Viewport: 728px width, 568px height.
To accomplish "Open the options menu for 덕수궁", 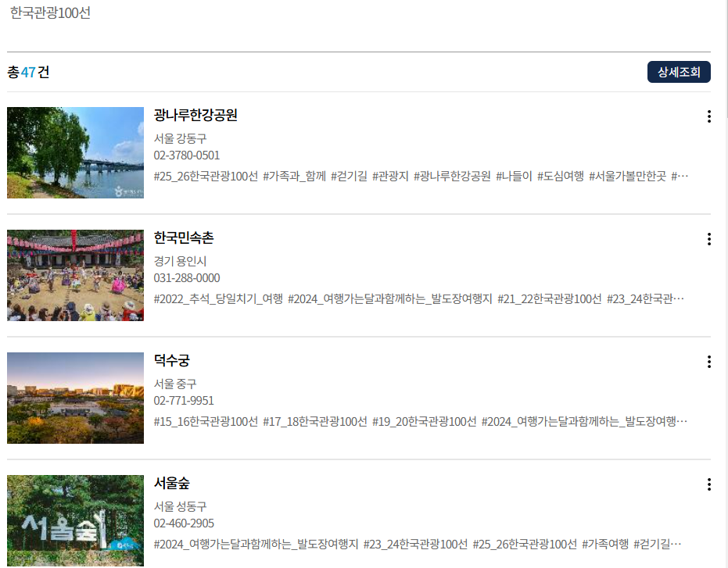I will (709, 362).
